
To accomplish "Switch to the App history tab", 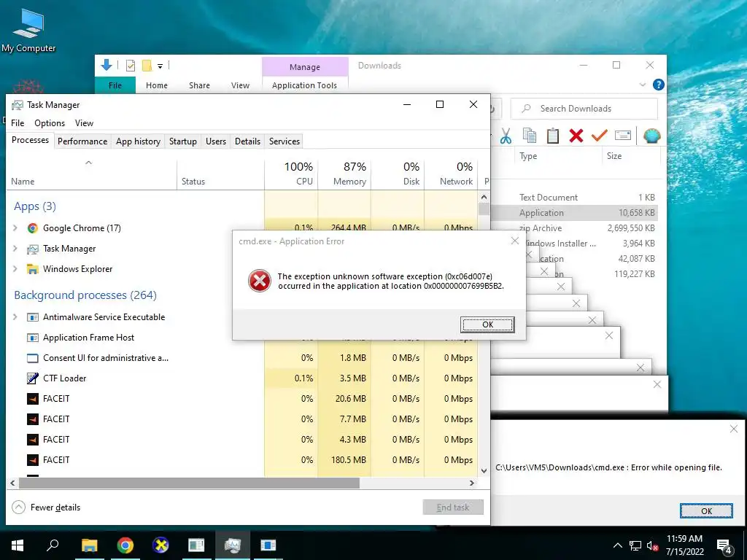I will [x=138, y=141].
